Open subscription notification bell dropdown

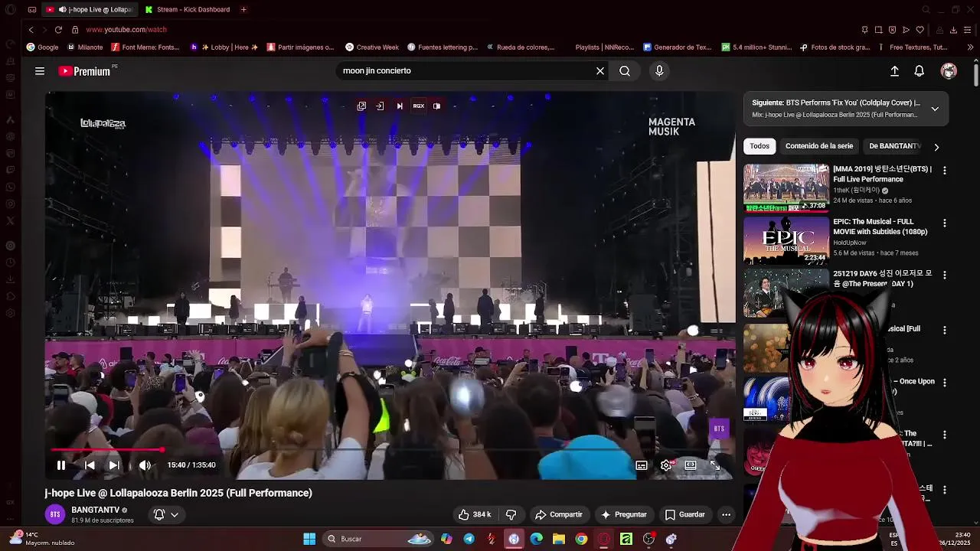tap(166, 514)
